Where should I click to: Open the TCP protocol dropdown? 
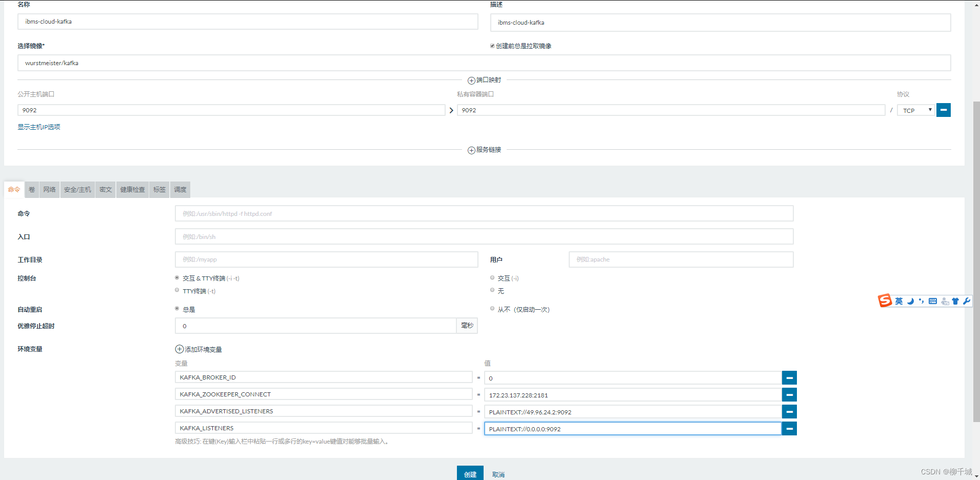(916, 110)
